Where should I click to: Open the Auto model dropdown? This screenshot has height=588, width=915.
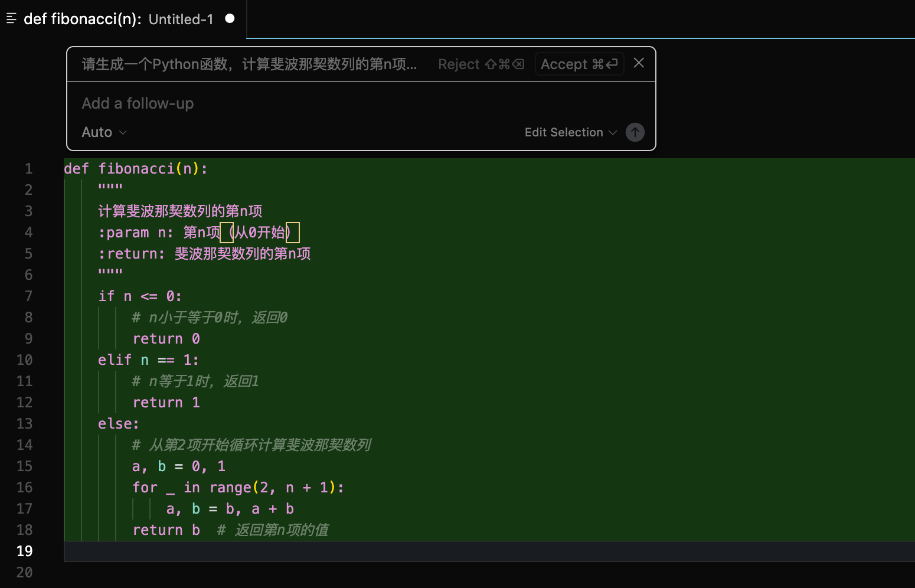[x=104, y=132]
